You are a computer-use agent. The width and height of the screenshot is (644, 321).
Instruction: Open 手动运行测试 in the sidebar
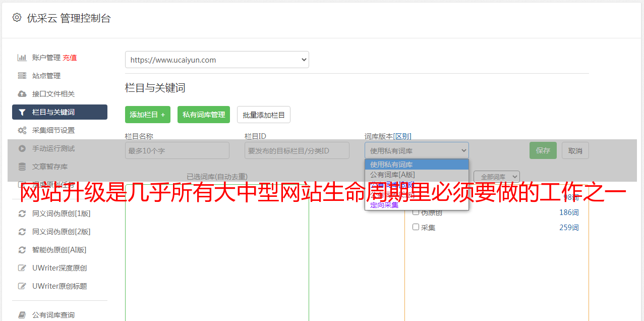[x=53, y=148]
